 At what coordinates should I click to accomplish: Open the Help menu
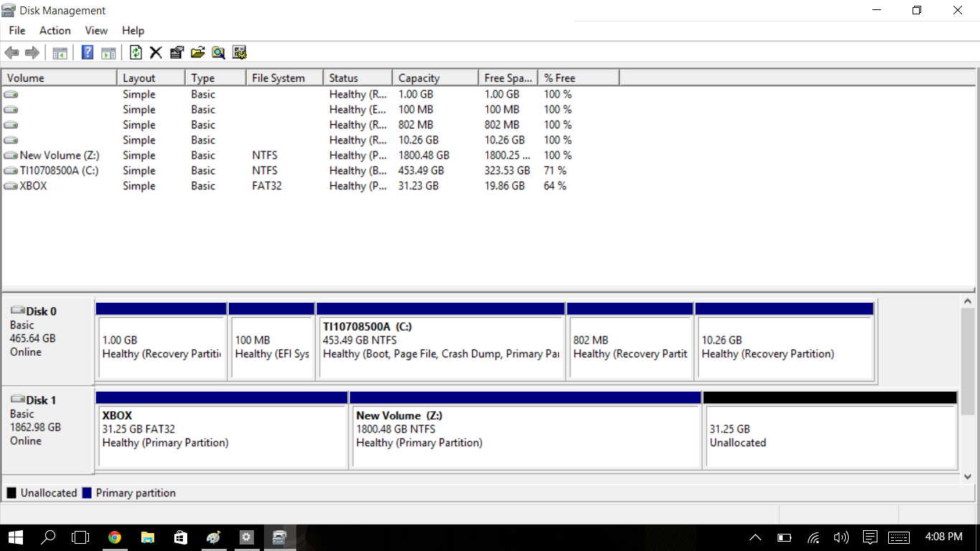point(133,30)
